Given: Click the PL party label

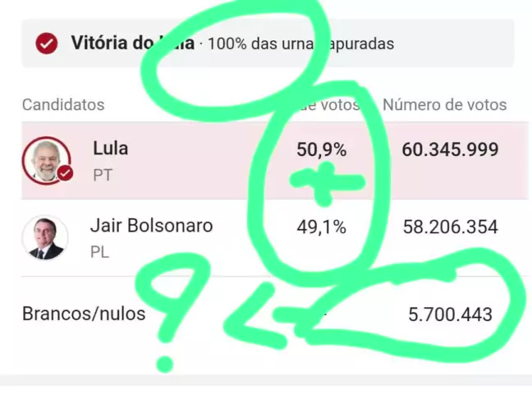Looking at the screenshot, I should pyautogui.click(x=100, y=252).
